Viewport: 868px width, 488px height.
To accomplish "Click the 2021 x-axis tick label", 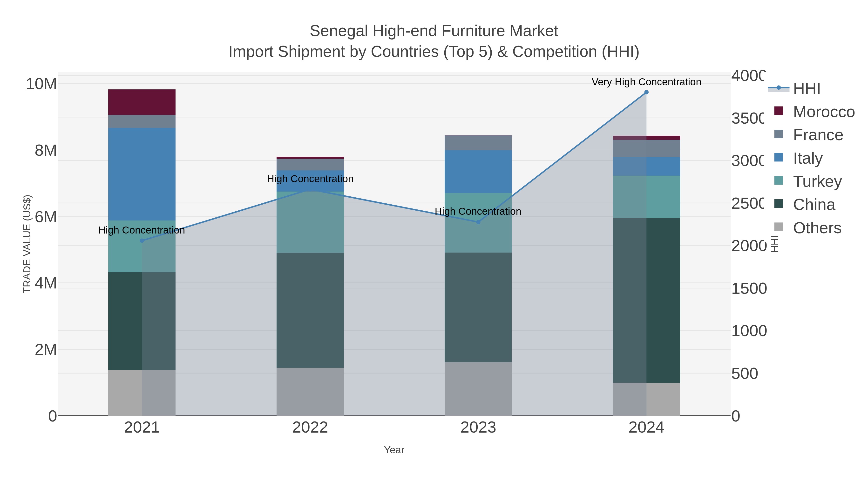I will click(x=142, y=428).
